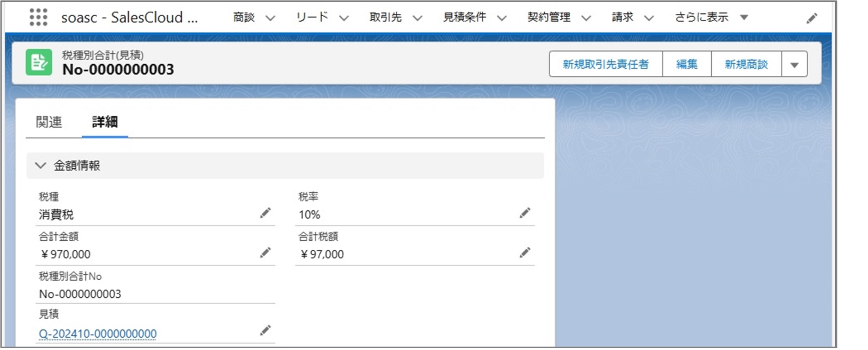Expand the さらに表示 menu
This screenshot has width=868, height=350.
[744, 18]
